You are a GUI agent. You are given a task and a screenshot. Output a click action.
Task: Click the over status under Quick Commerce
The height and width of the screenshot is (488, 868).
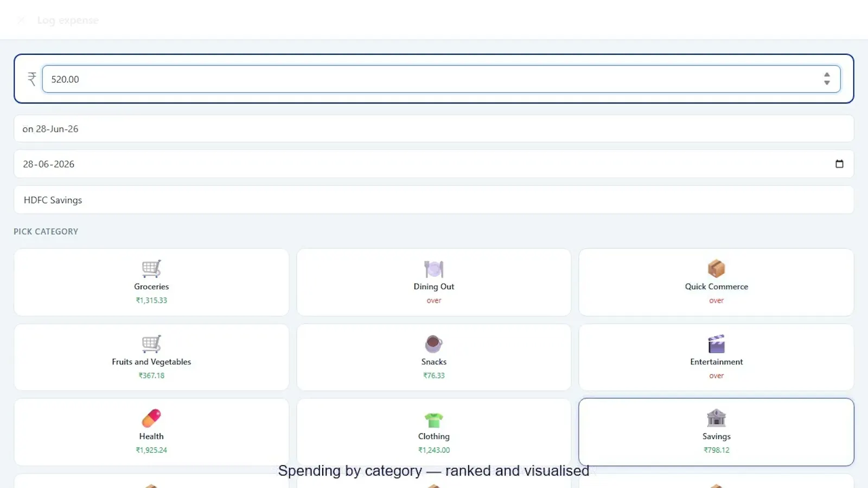717,300
